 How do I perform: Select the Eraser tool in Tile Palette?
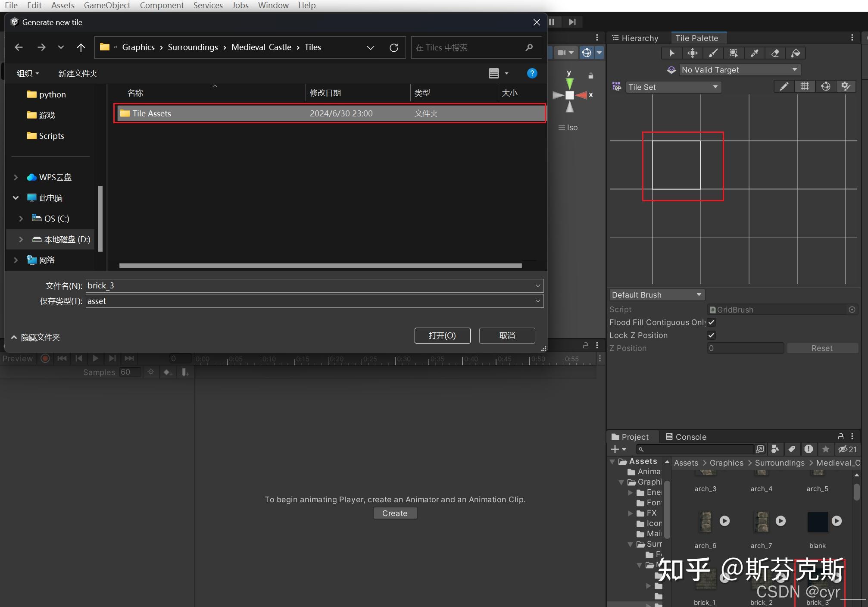click(x=775, y=53)
